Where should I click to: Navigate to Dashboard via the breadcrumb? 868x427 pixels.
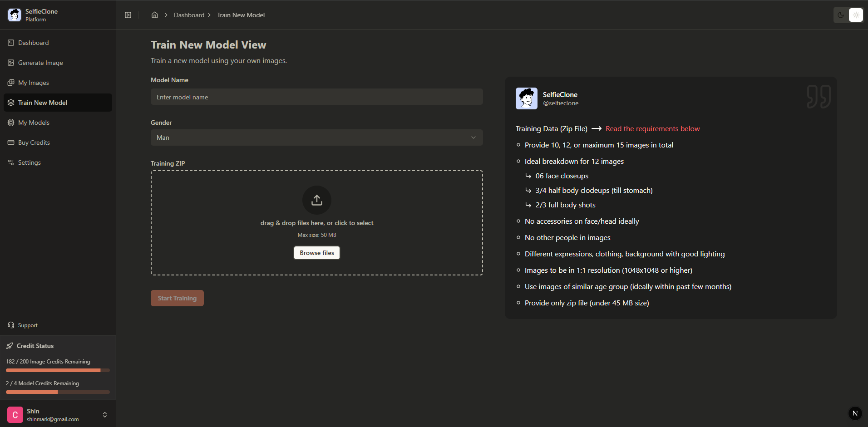click(189, 15)
